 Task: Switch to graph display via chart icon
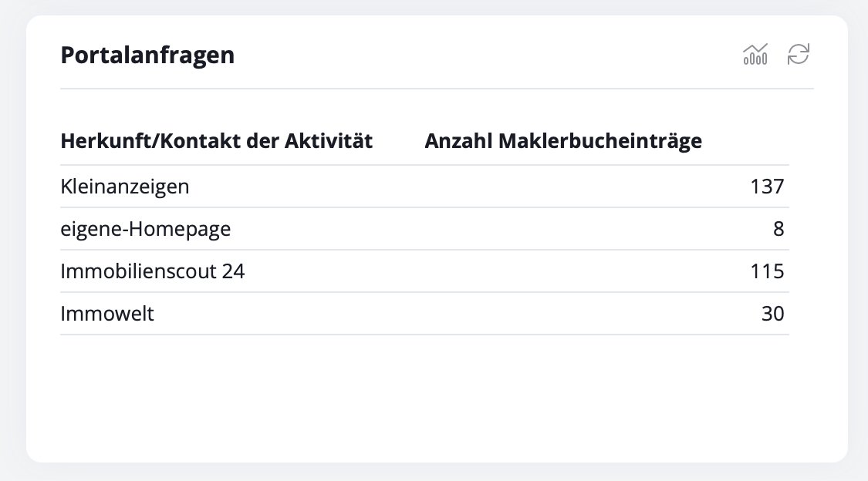coord(755,54)
